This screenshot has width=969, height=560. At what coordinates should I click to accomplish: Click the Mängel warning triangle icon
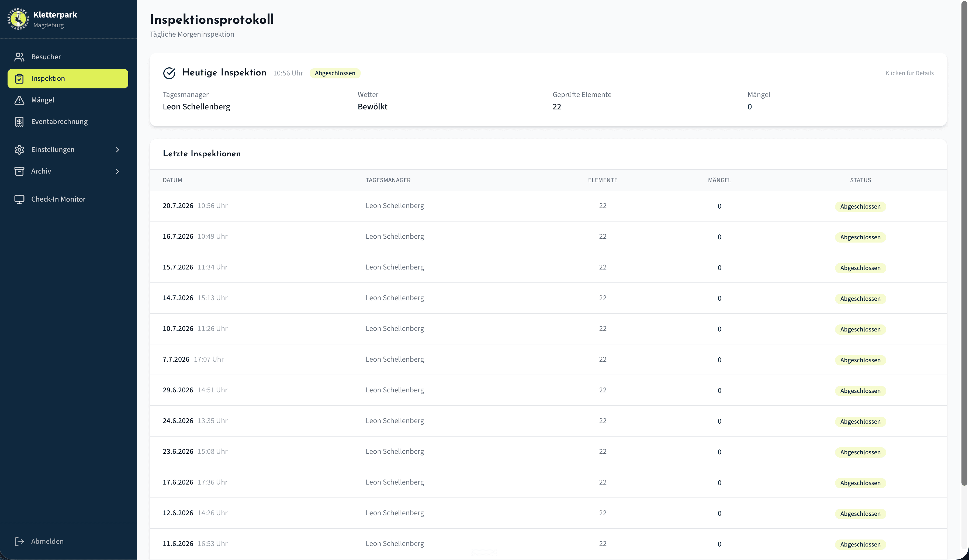19,100
